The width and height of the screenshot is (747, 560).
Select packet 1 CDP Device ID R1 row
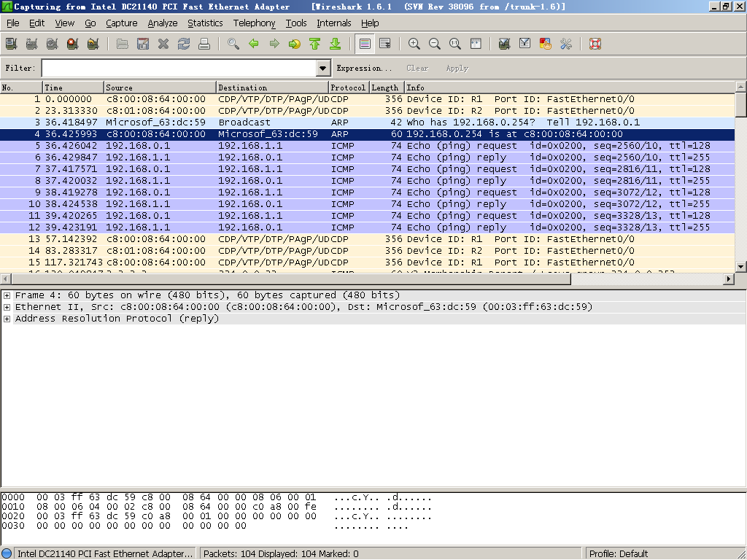click(x=368, y=99)
